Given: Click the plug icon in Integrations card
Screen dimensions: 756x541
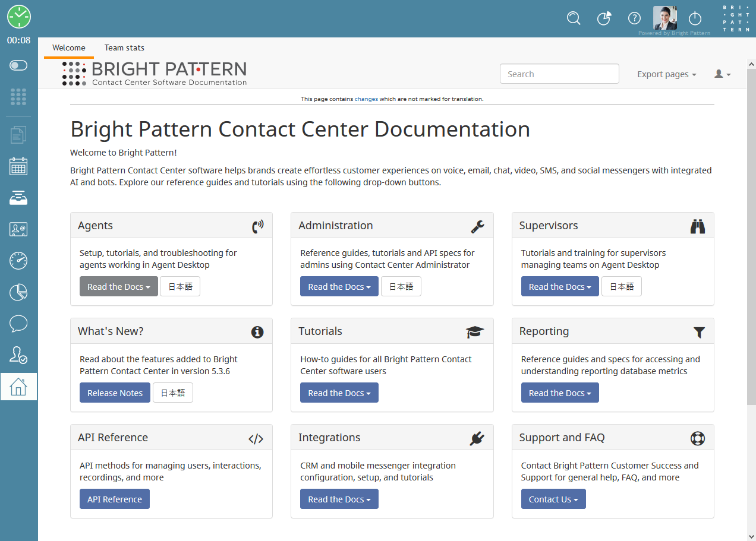Looking at the screenshot, I should tap(477, 438).
